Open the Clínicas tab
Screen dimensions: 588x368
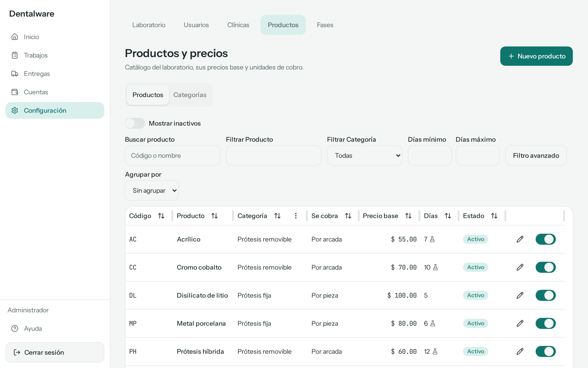pyautogui.click(x=238, y=25)
